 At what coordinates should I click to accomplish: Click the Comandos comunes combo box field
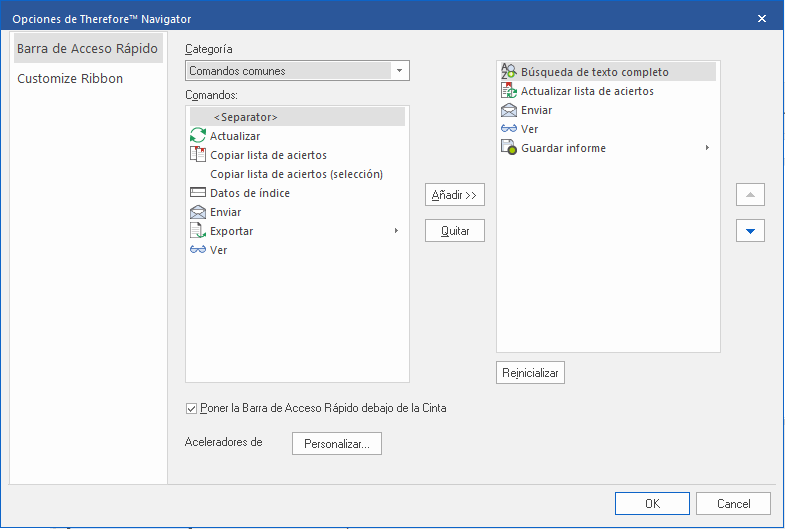tap(297, 71)
